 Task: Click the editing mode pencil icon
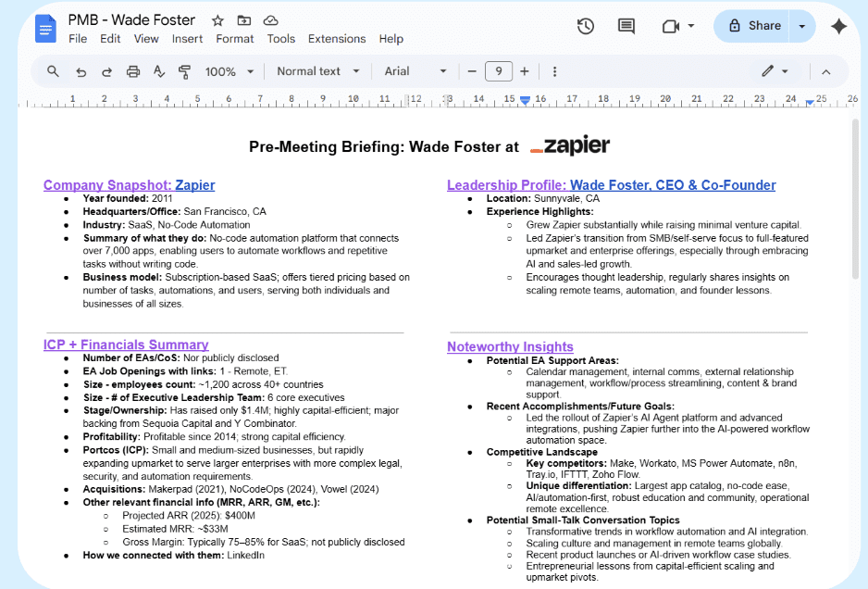tap(767, 71)
